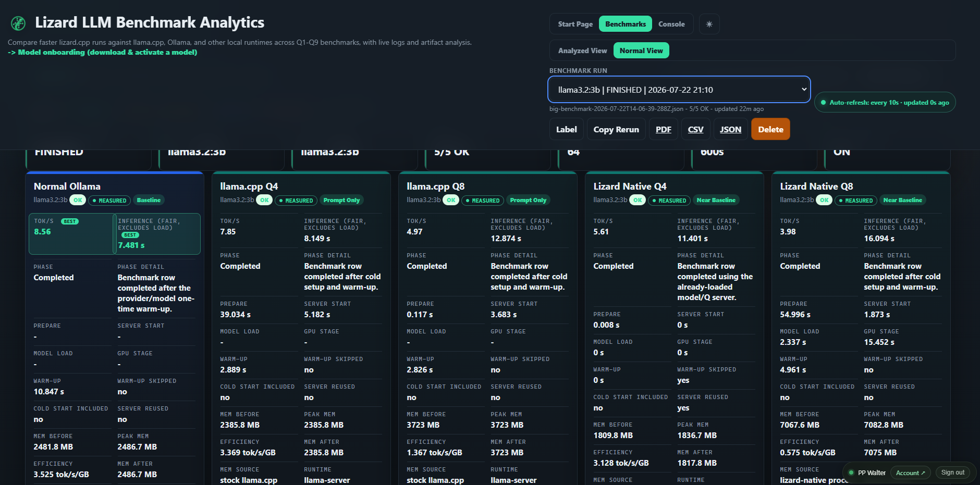Open the Console tab
The image size is (980, 485).
coord(671,24)
